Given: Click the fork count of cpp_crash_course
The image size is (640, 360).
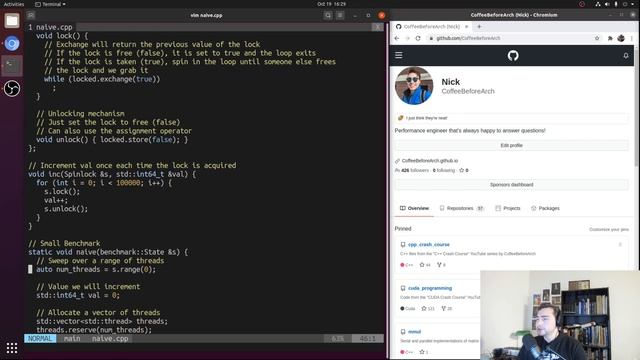Looking at the screenshot, I should click(441, 265).
